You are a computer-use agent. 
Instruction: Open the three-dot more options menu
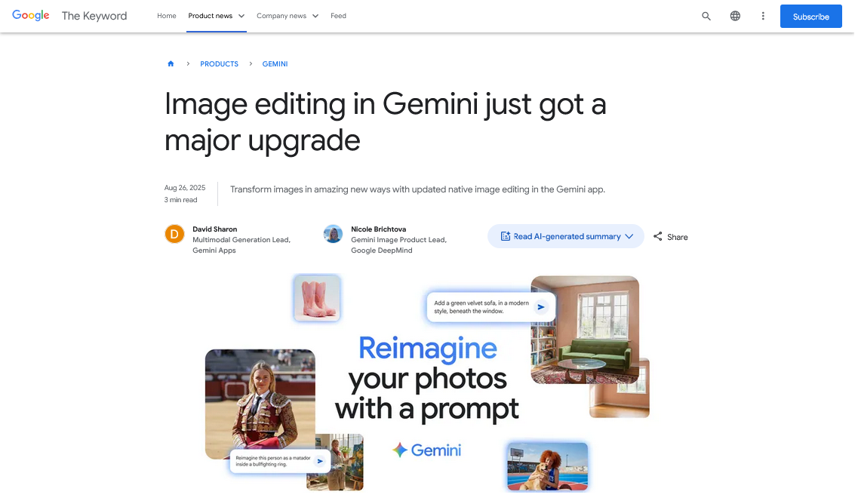click(x=763, y=17)
